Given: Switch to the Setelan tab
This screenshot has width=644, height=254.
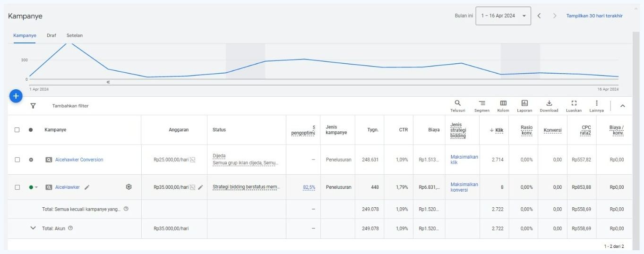Looking at the screenshot, I should point(75,35).
